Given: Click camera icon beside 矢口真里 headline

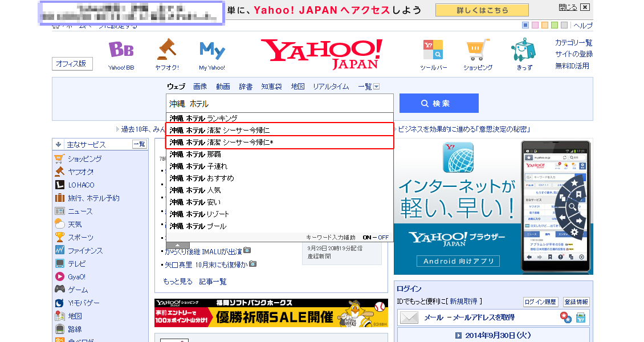Looking at the screenshot, I should click(253, 263).
